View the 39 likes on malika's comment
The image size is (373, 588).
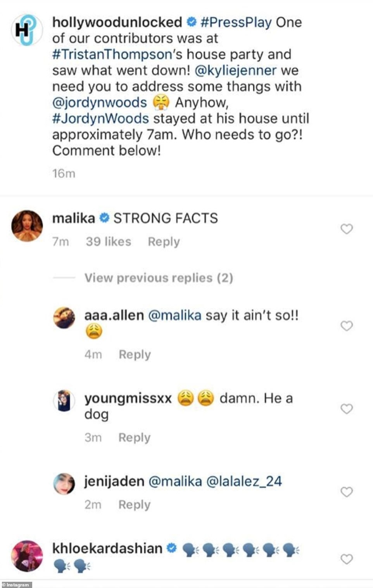point(109,242)
